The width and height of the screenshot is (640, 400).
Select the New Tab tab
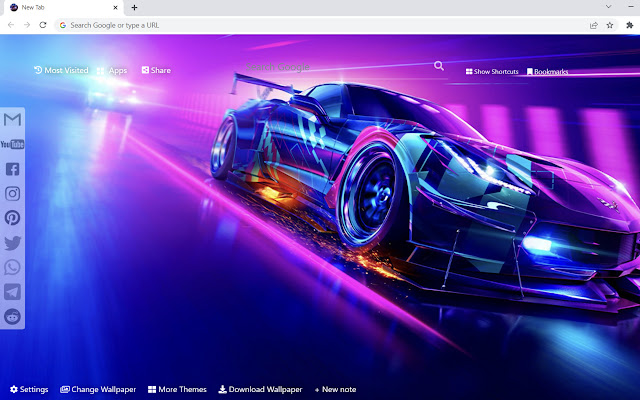pos(63,8)
